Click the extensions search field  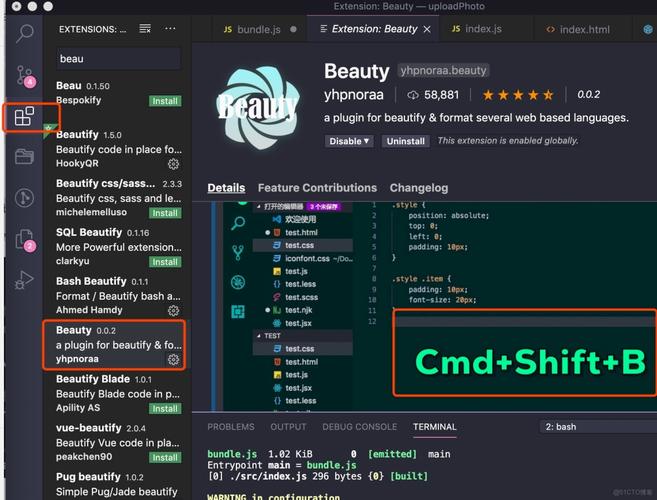coord(119,59)
